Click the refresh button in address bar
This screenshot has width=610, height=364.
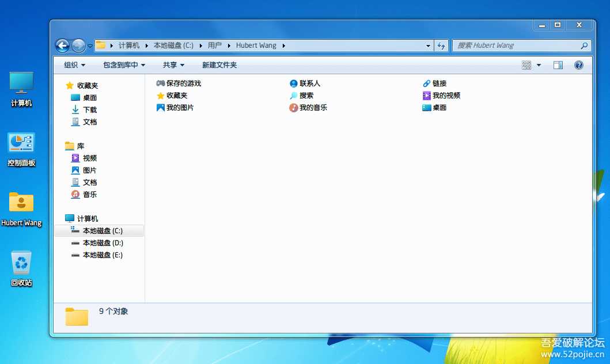[x=441, y=45]
